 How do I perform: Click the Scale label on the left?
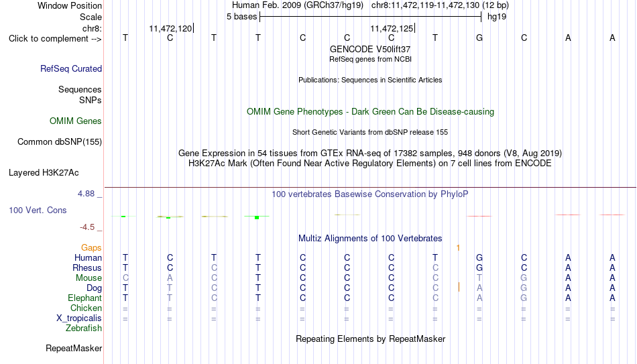point(91,17)
